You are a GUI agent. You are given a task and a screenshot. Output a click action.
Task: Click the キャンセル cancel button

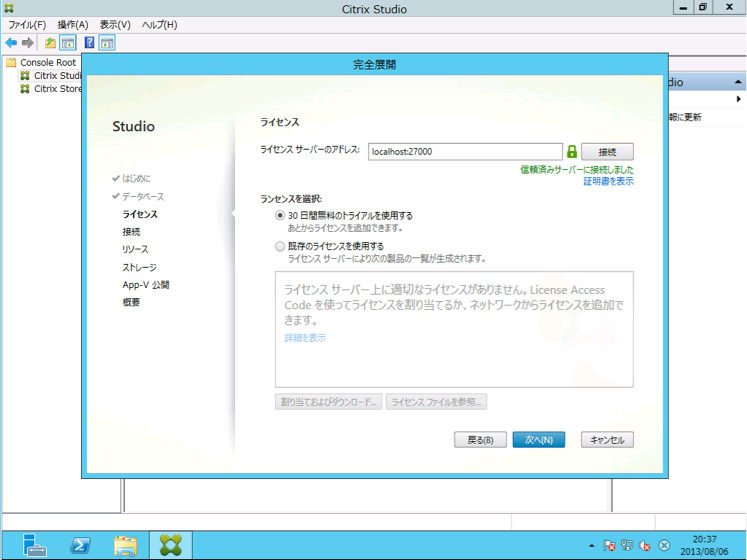point(607,440)
